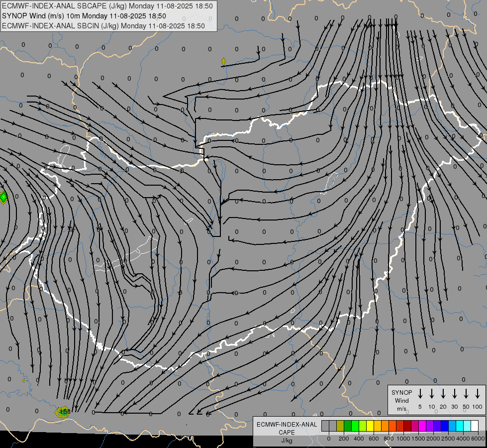Select the red-orange swatch right of 800
487x448 pixels.
(392, 426)
